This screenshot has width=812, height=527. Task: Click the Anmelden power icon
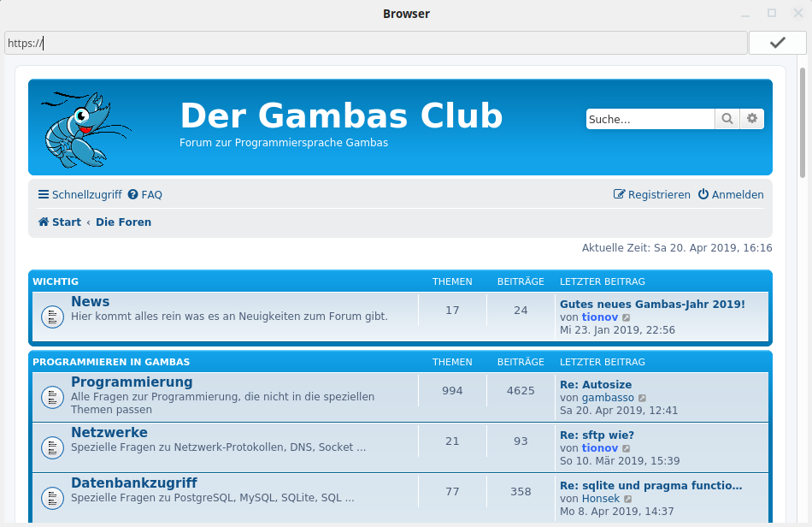point(703,194)
